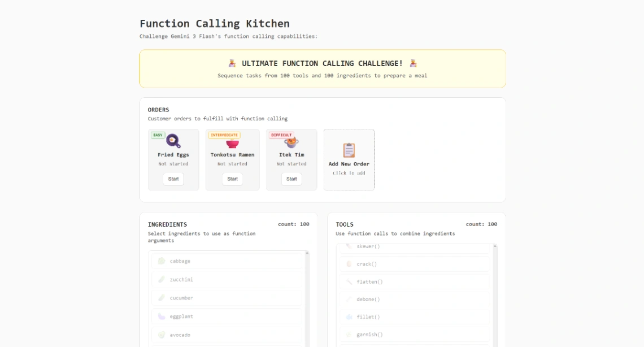Select the cabbage ingredient icon
The image size is (644, 347).
[x=161, y=261]
